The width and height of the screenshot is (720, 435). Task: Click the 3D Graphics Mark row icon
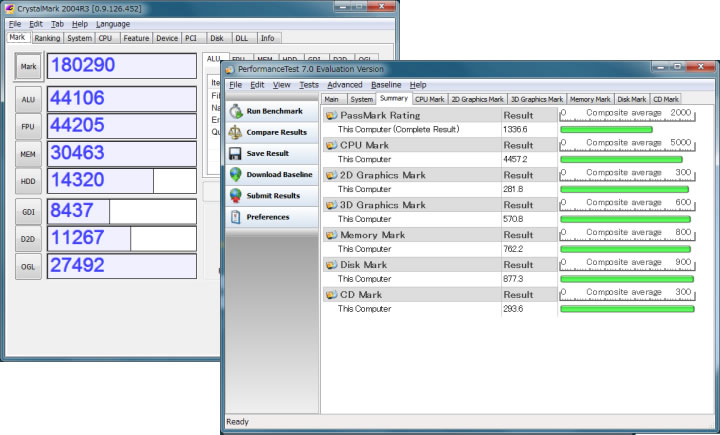pyautogui.click(x=331, y=205)
